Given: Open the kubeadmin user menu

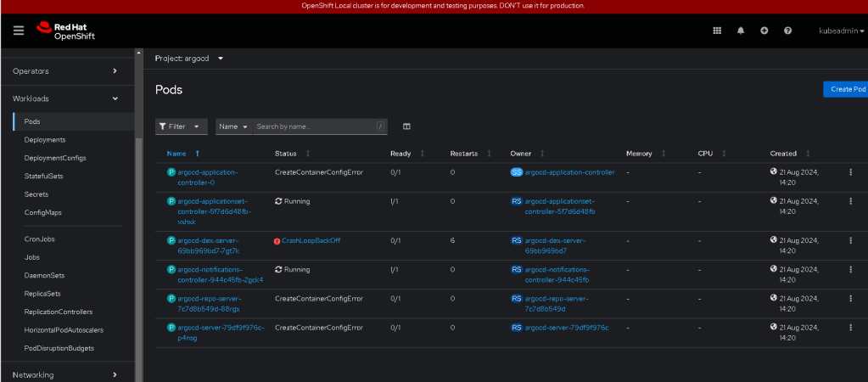Looking at the screenshot, I should point(842,31).
